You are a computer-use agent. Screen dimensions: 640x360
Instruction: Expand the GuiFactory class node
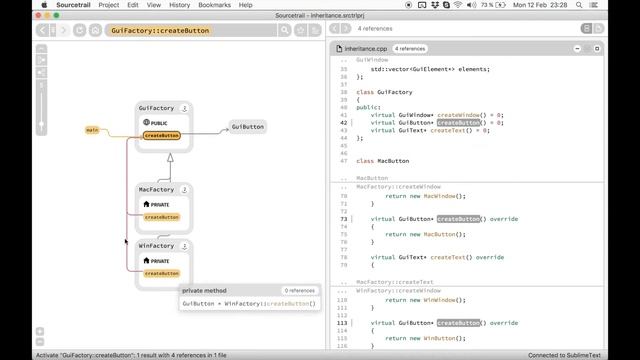(x=184, y=108)
